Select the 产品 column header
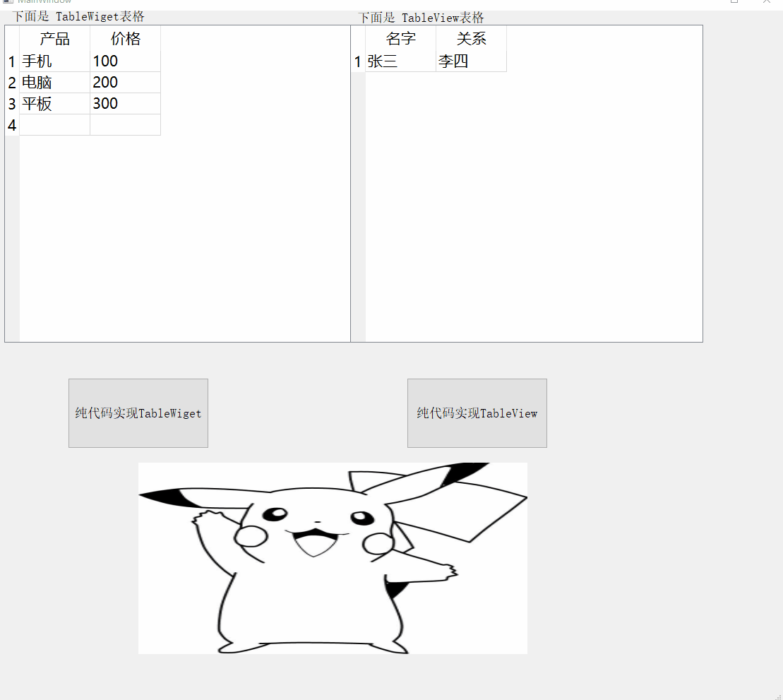783x700 pixels. [54, 39]
